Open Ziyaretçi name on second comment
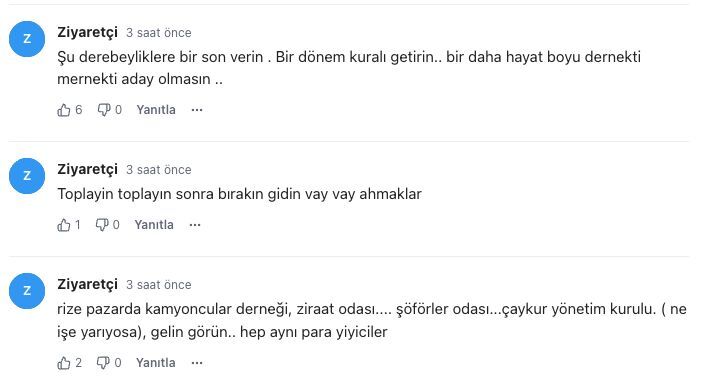 click(88, 169)
